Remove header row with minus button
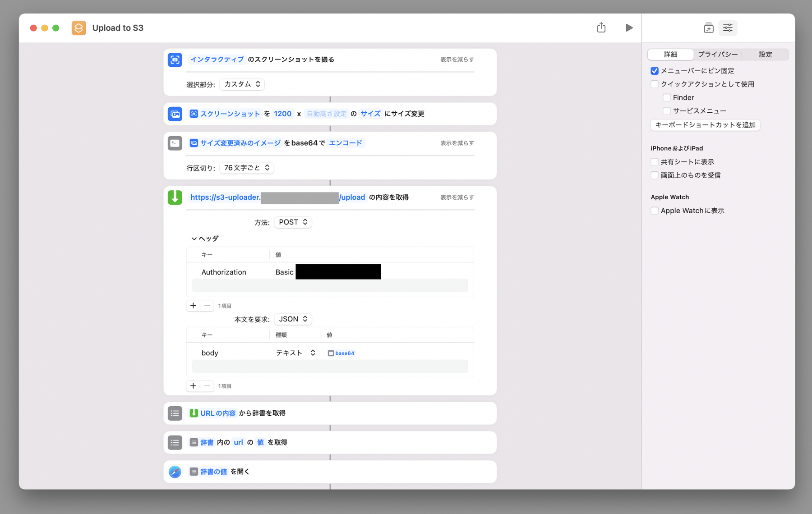 [207, 306]
